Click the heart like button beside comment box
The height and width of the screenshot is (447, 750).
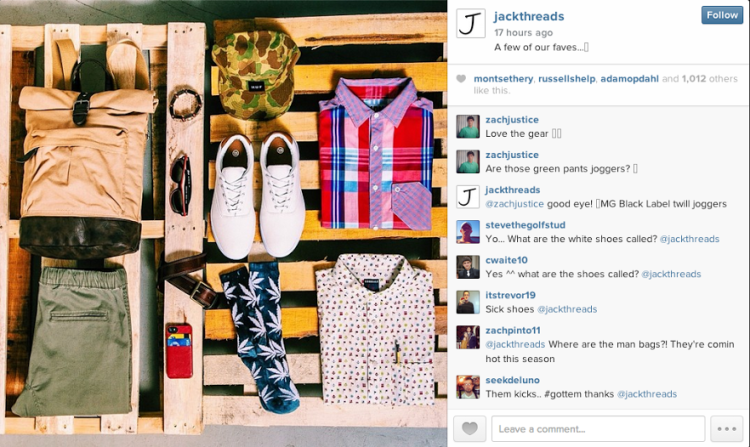tap(469, 428)
